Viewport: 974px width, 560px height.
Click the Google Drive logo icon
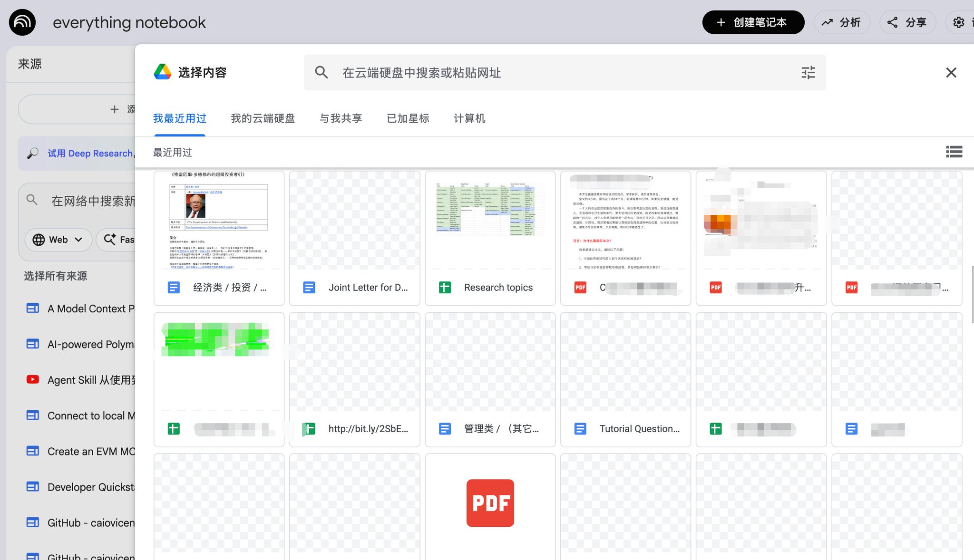pos(163,72)
